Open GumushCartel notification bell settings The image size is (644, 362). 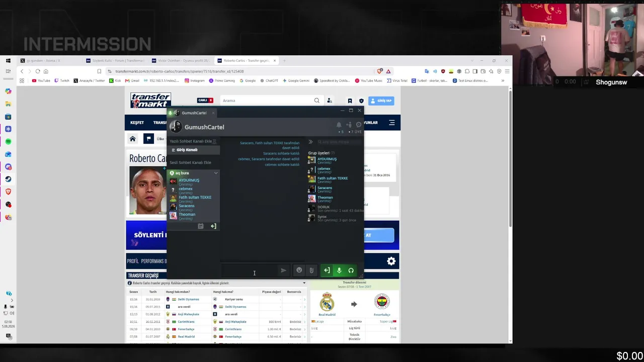(x=339, y=125)
